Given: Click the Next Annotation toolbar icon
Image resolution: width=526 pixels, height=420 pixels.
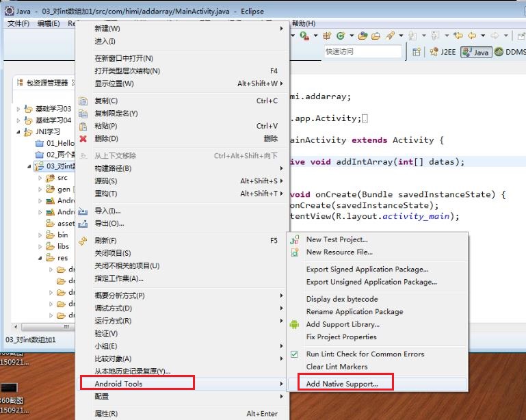Looking at the screenshot, I should point(413,36).
